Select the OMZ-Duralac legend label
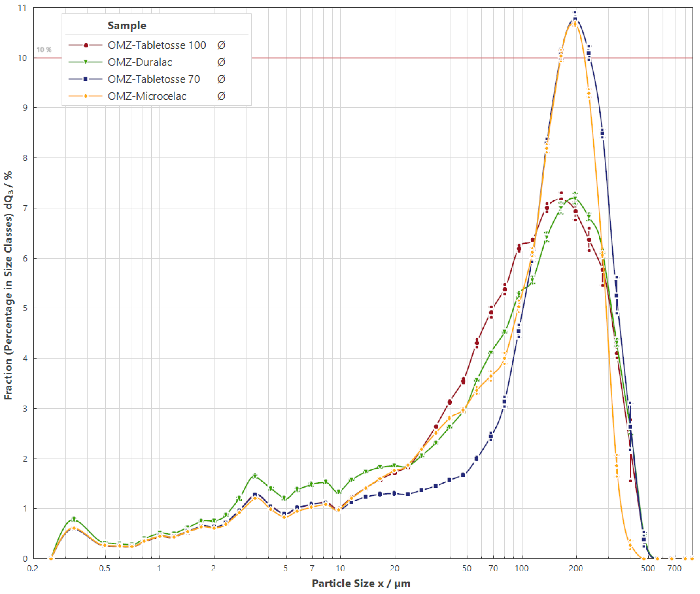Viewport: 700px width, 594px height. click(x=140, y=62)
